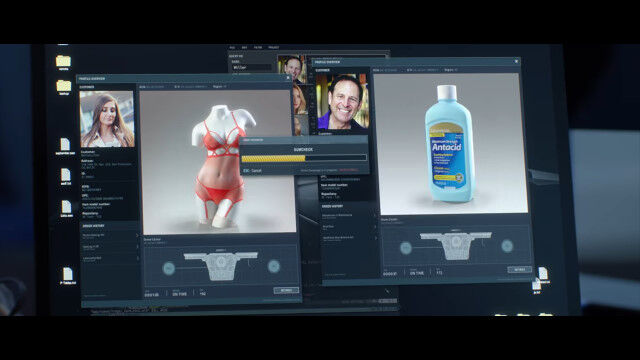Open the Project menu in the background window
The image size is (640, 360).
(273, 48)
